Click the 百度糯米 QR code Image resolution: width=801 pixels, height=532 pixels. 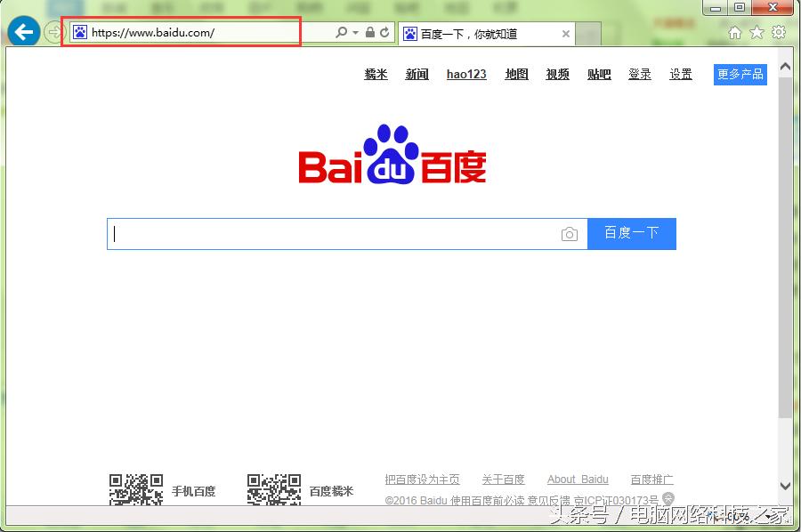tap(273, 488)
